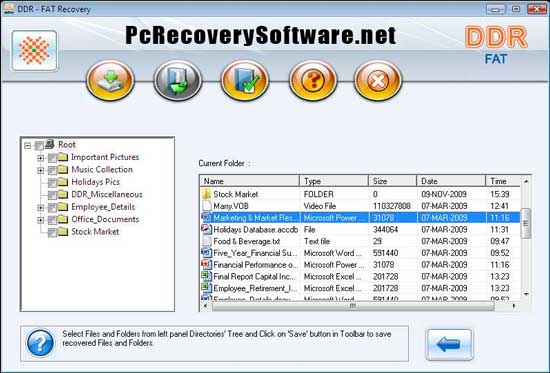550x373 pixels.
Task: Click the Employee_Details folder icon
Action: click(62, 207)
